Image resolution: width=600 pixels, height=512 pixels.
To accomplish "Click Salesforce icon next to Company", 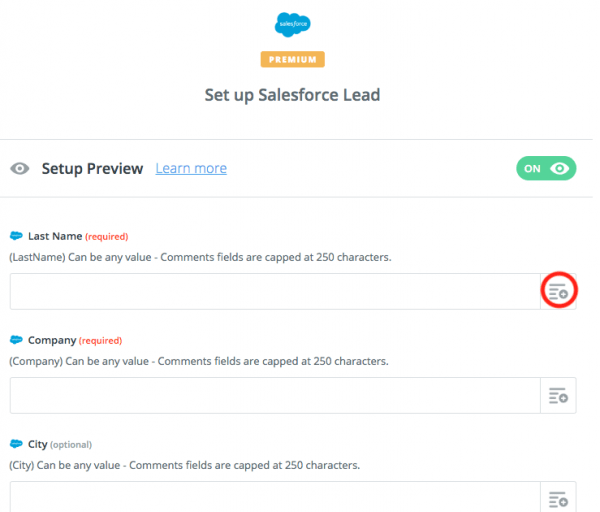I will pyautogui.click(x=16, y=341).
